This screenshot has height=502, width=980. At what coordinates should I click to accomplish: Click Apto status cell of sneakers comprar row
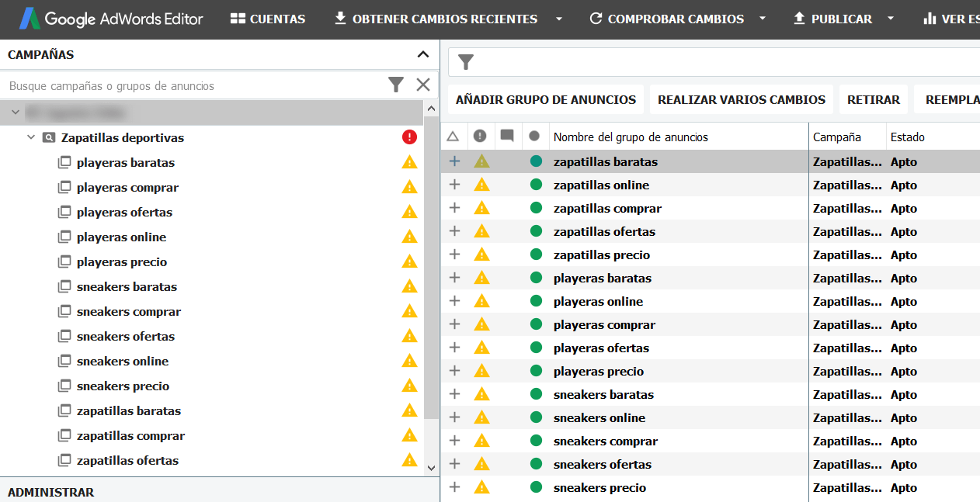click(x=904, y=441)
